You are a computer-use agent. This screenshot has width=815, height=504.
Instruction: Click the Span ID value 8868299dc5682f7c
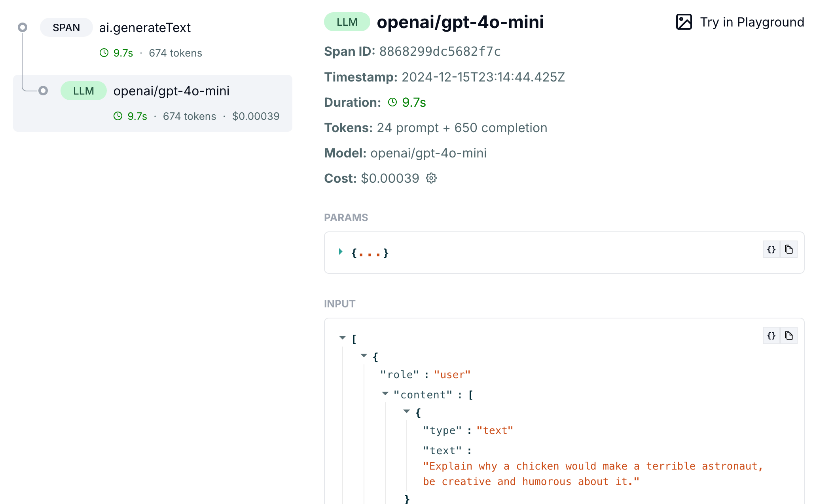(440, 52)
